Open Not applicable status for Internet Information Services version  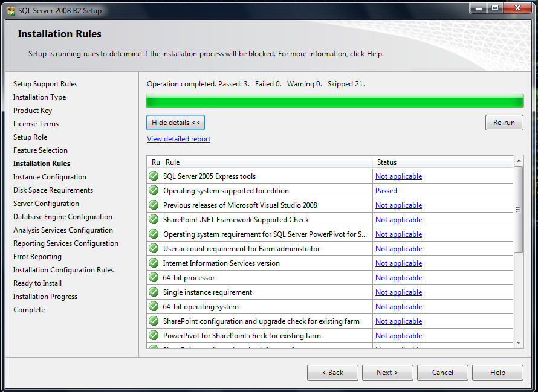coord(398,263)
